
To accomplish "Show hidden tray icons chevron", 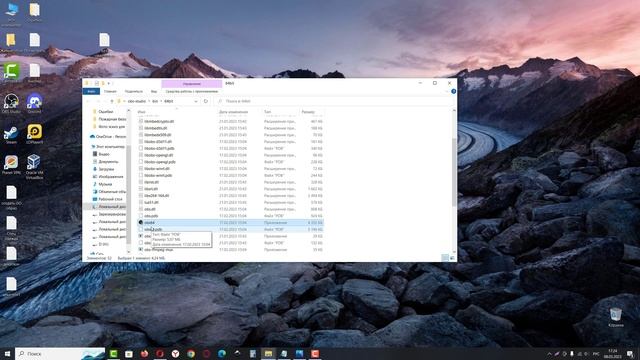I will [549, 353].
